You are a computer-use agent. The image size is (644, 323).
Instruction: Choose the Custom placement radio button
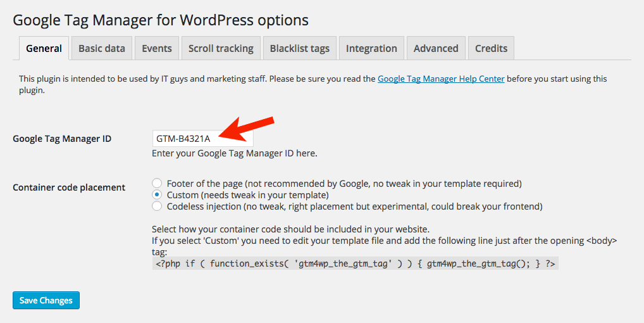157,195
